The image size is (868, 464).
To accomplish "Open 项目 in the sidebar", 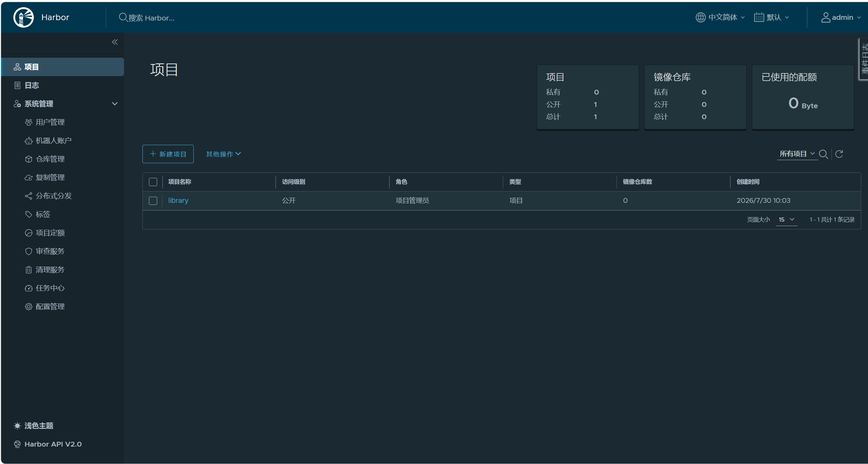I will [63, 67].
